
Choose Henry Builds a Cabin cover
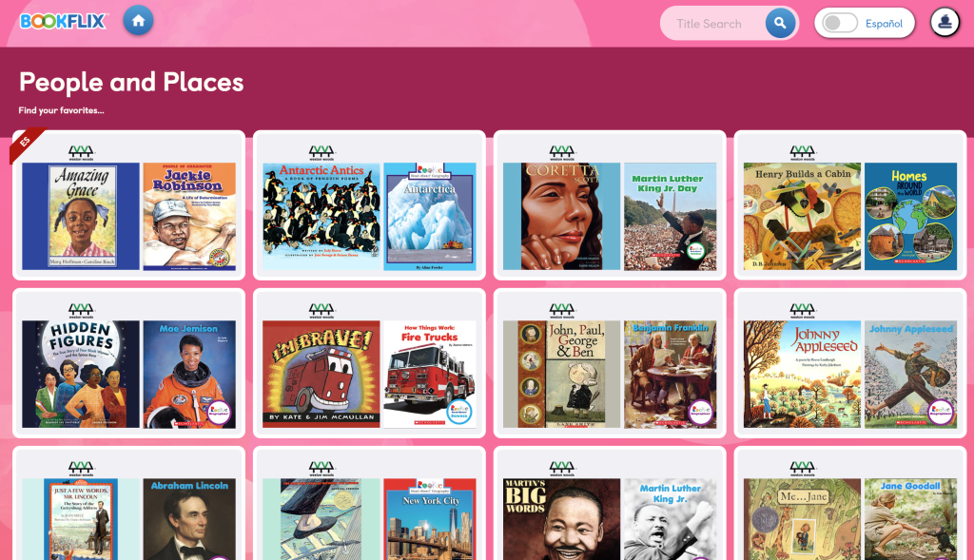pos(802,216)
